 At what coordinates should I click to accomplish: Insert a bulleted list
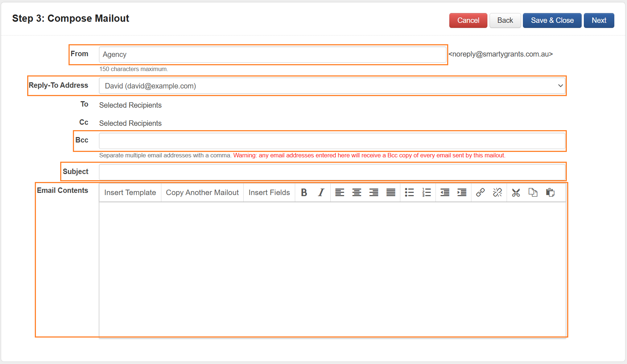[409, 193]
